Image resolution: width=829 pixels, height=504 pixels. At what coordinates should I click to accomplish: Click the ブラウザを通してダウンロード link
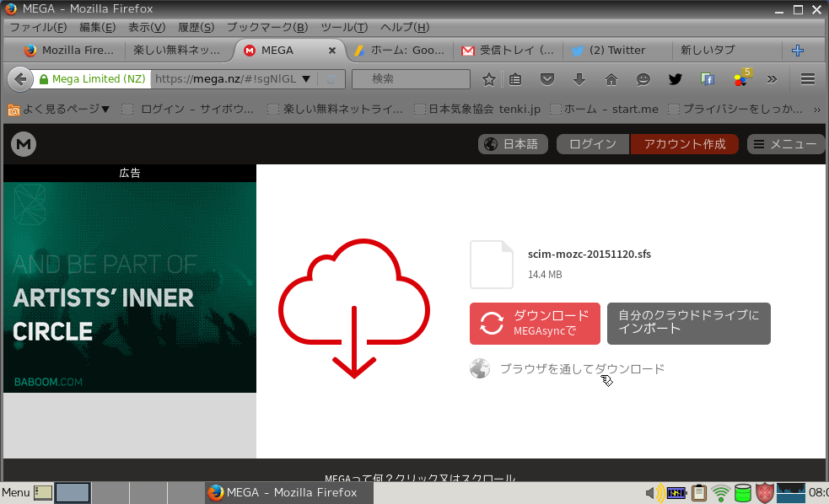click(582, 369)
